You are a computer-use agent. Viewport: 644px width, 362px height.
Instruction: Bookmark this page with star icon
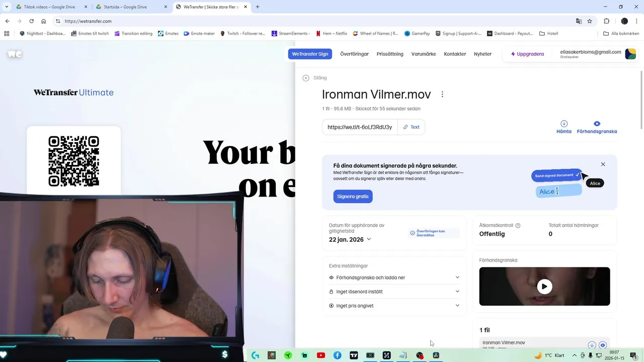(x=590, y=21)
